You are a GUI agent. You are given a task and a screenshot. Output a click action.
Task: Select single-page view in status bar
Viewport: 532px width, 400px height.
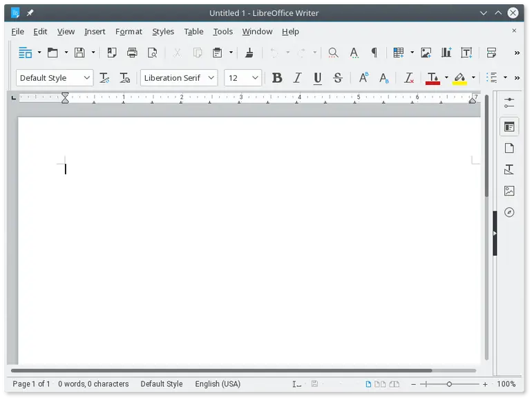tap(368, 384)
